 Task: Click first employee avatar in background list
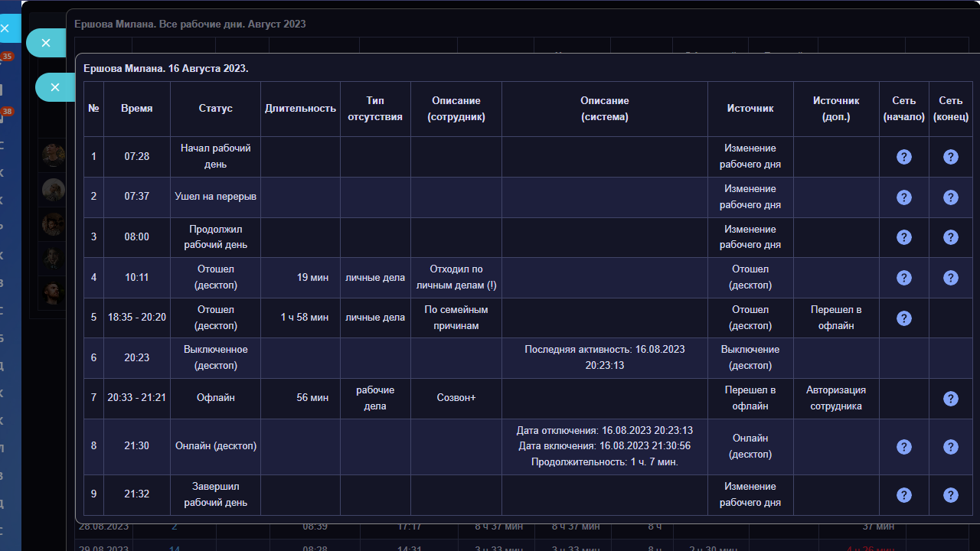(54, 155)
